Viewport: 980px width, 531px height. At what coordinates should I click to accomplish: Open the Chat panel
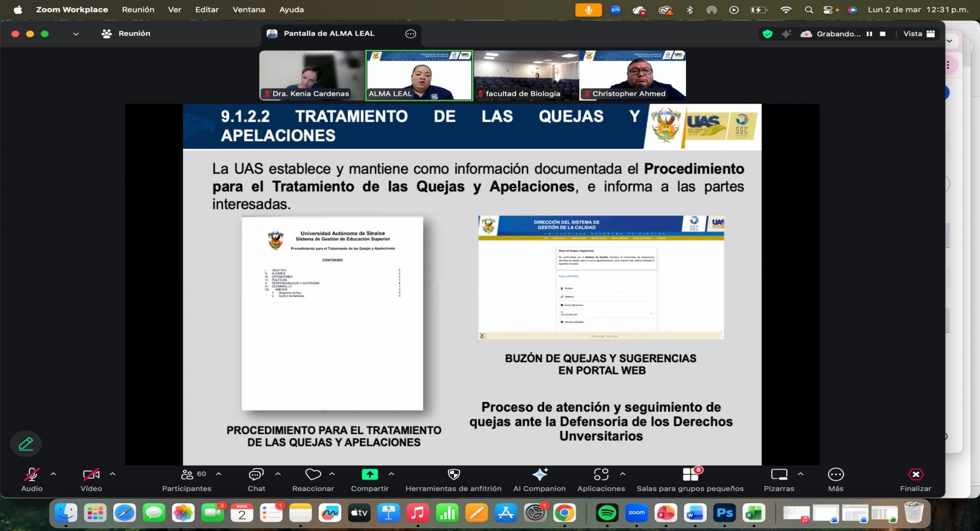(256, 479)
